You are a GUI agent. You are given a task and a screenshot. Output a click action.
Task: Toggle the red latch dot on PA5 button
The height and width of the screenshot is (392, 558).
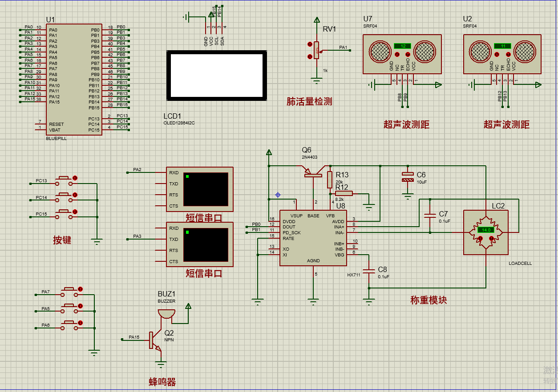coord(80,306)
